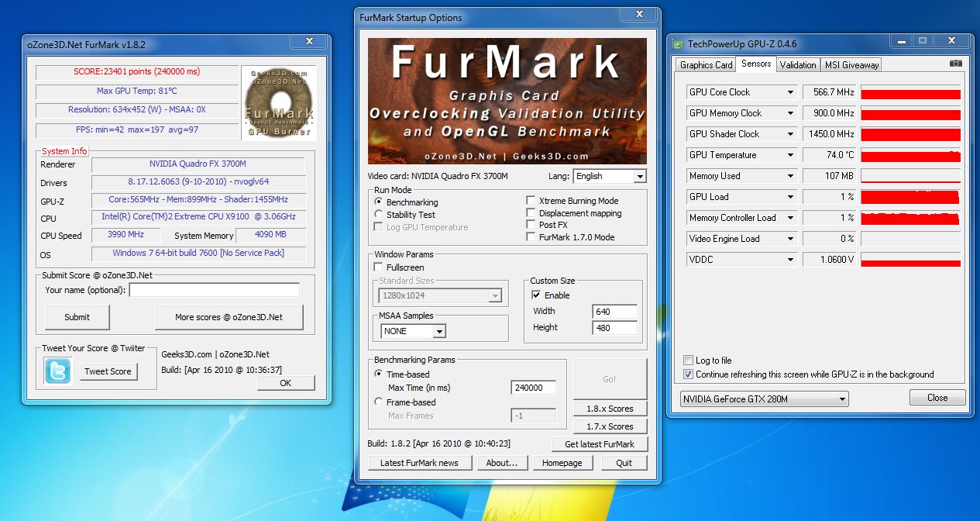
Task: Open the Validation tab
Action: [x=797, y=65]
